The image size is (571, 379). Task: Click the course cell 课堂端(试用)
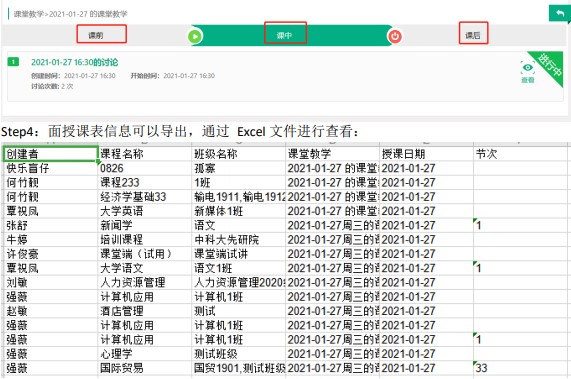point(145,254)
